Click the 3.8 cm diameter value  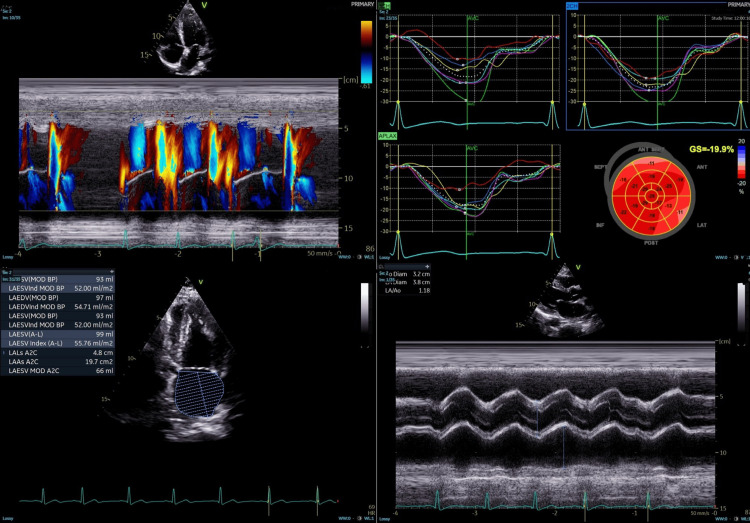point(421,282)
